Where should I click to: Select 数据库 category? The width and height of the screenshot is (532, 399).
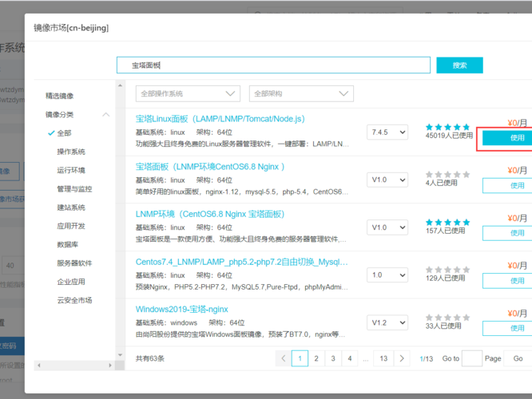tap(68, 244)
